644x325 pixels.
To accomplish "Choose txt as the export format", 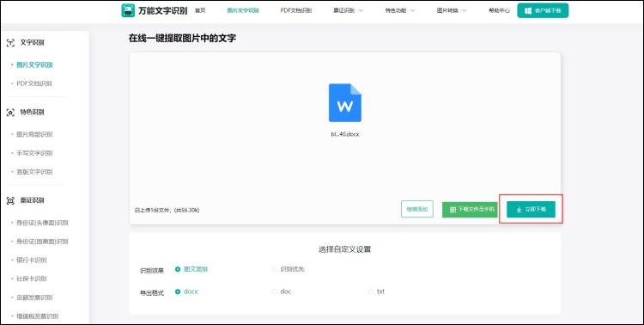I will pos(377,291).
